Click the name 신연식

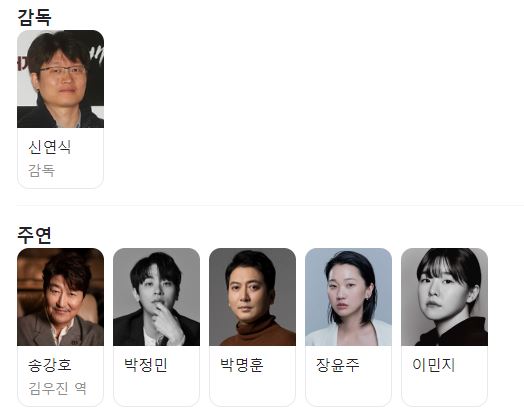[x=49, y=147]
